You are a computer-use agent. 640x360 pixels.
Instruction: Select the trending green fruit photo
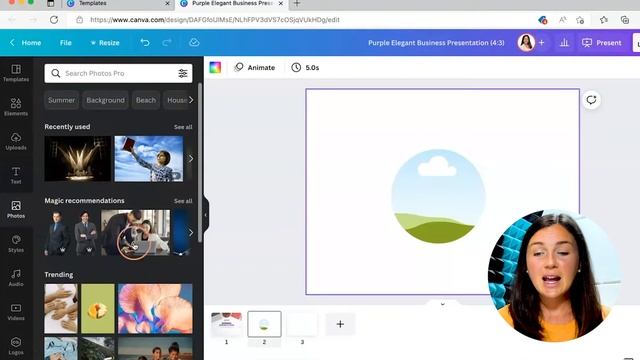pos(98,309)
